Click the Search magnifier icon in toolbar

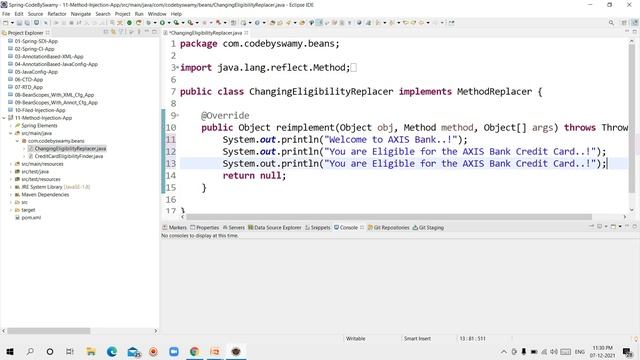pos(611,23)
